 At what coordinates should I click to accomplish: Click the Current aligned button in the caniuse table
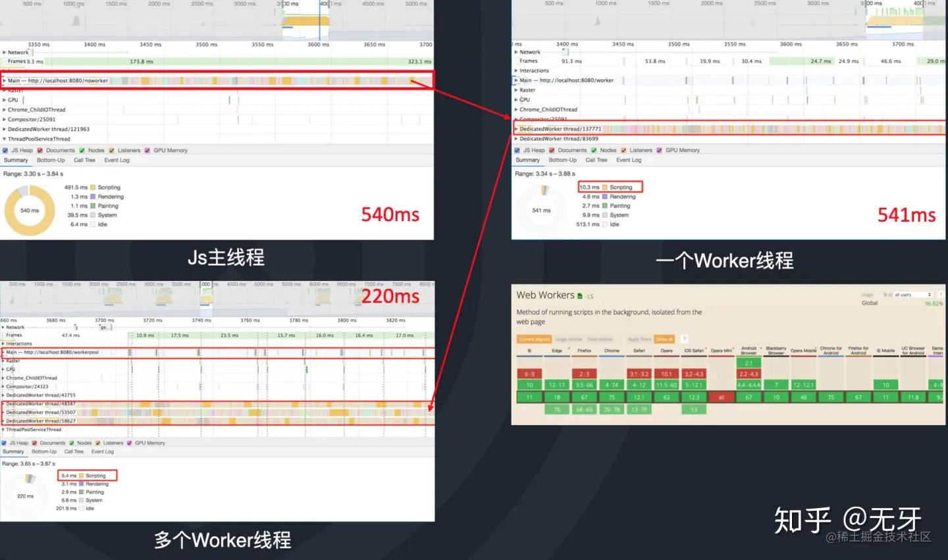[x=534, y=340]
